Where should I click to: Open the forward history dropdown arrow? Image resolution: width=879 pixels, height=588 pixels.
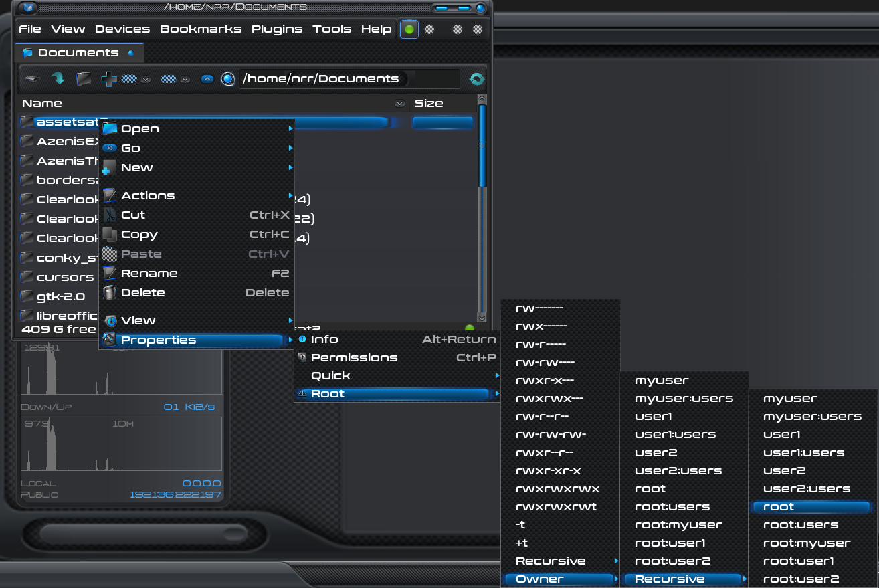click(185, 80)
